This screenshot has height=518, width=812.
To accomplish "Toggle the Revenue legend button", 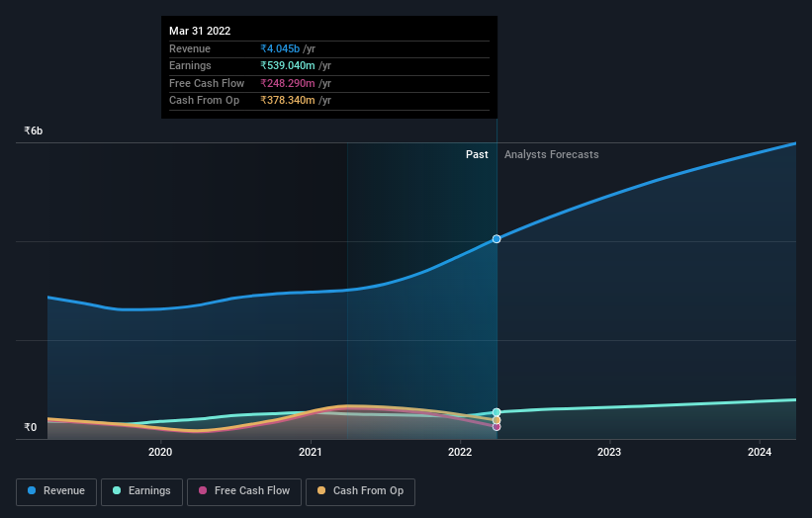I will coord(56,491).
